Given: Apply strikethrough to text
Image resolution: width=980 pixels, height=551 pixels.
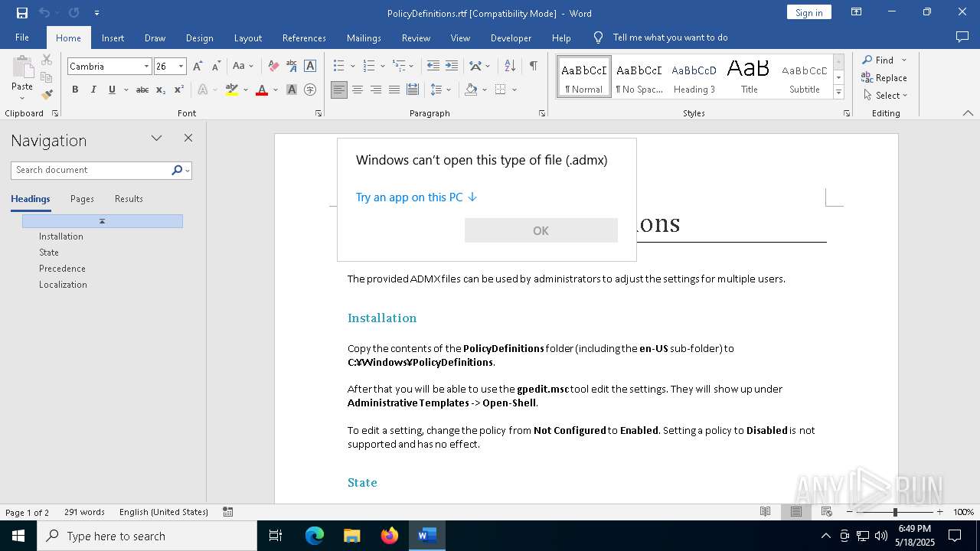Looking at the screenshot, I should point(142,90).
